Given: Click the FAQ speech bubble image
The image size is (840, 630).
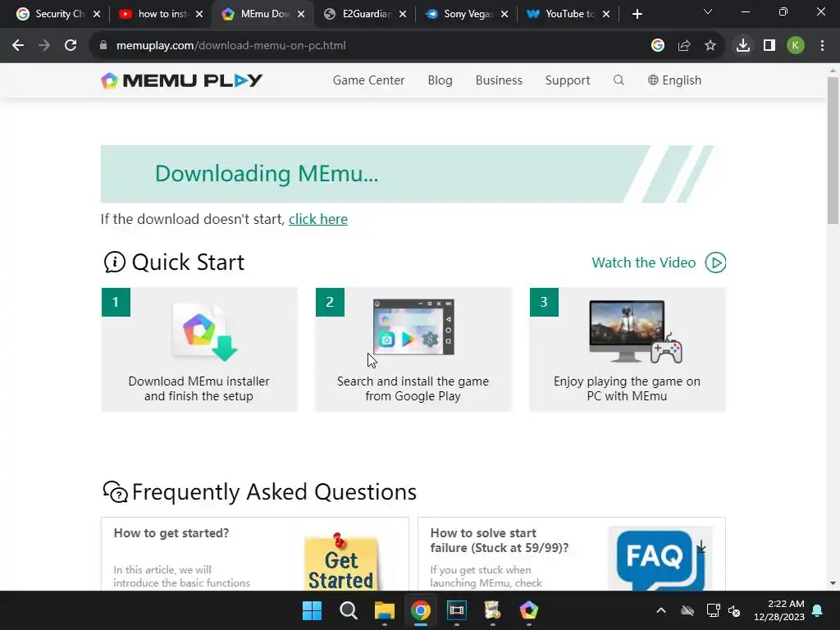Looking at the screenshot, I should click(660, 559).
